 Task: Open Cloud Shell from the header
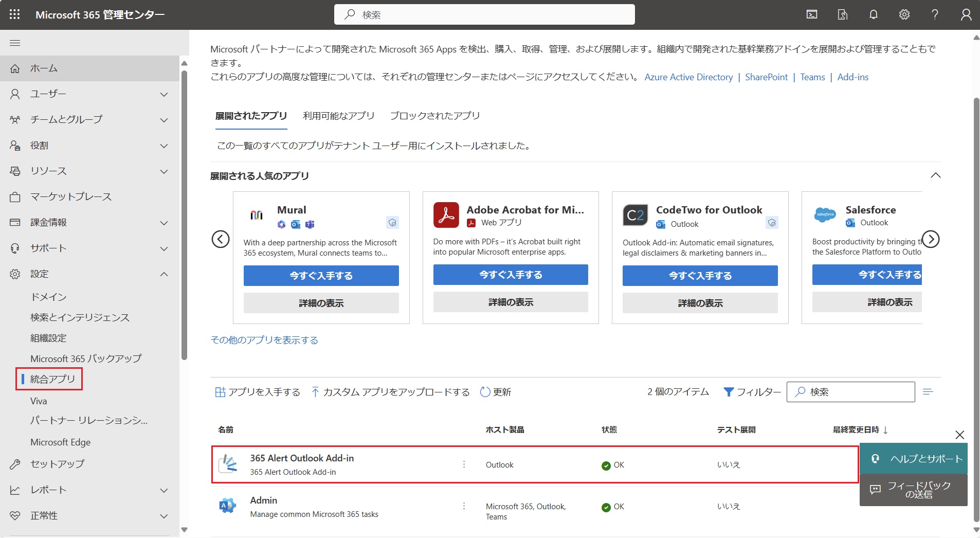812,14
